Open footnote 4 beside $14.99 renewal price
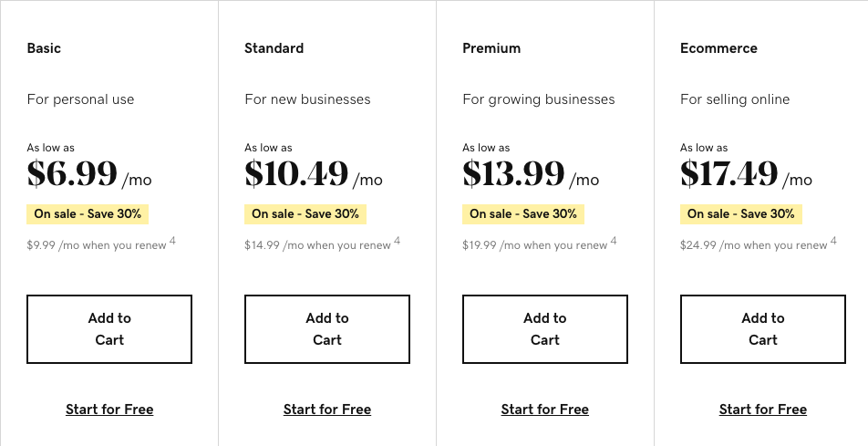Screen dimensions: 868x446 [398, 241]
